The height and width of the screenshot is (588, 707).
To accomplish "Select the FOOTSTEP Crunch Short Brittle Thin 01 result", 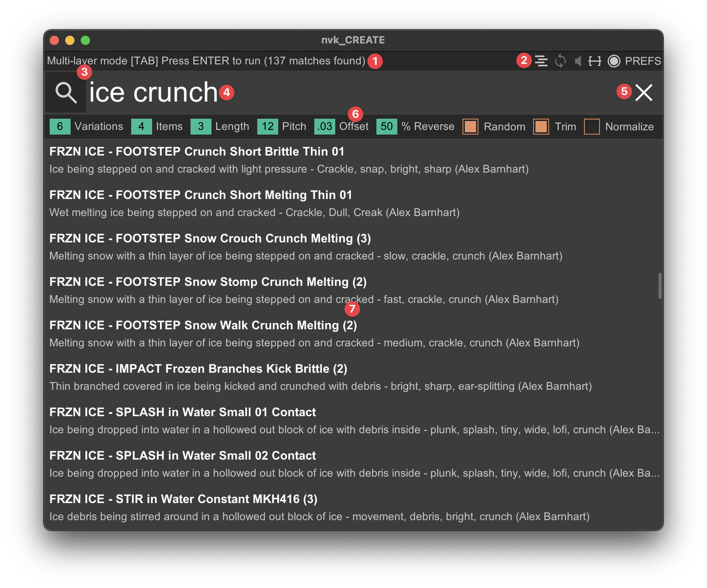I will (196, 152).
